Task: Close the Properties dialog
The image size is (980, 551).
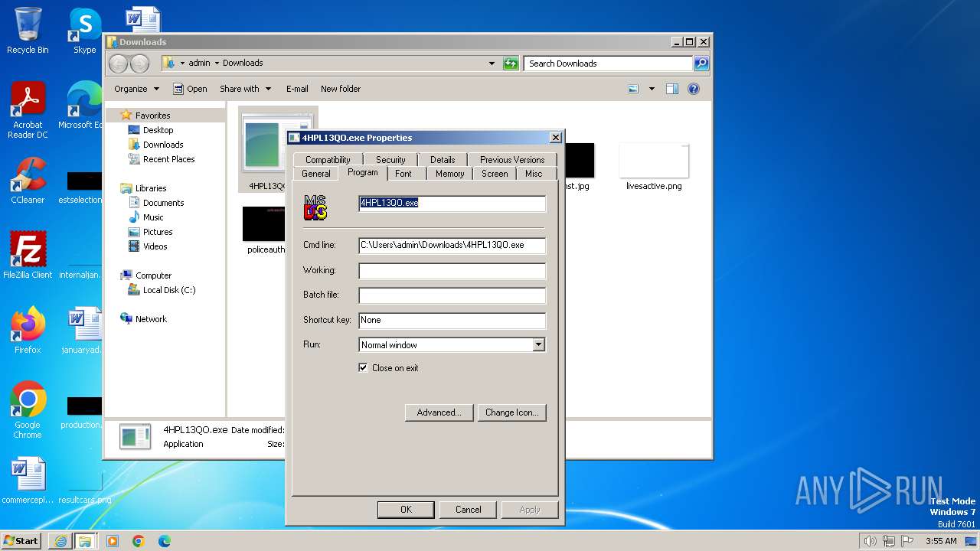Action: tap(555, 138)
